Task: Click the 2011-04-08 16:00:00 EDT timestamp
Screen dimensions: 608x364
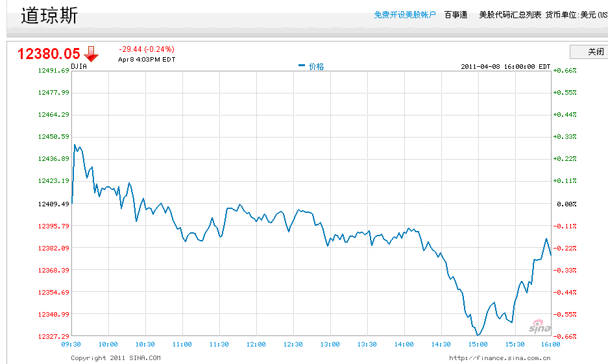Action: [x=505, y=66]
